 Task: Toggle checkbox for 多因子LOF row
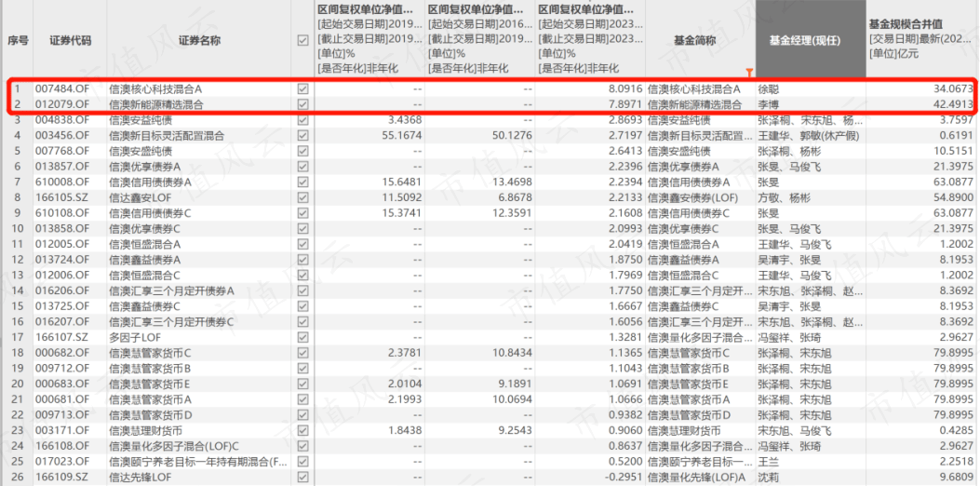pos(302,337)
